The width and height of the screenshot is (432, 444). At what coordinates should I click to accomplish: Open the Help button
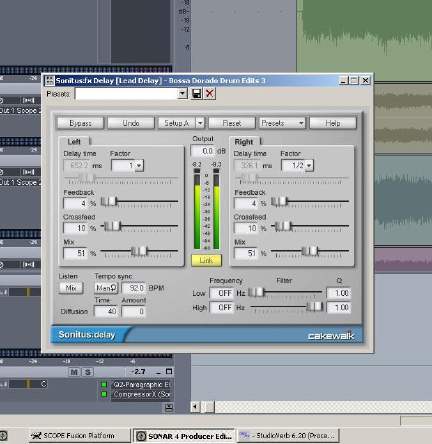[333, 123]
